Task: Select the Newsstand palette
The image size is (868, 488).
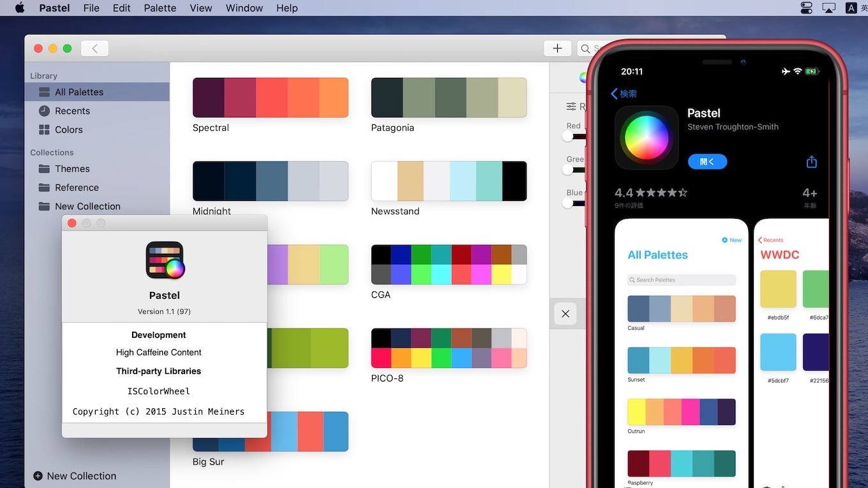Action: pos(449,181)
